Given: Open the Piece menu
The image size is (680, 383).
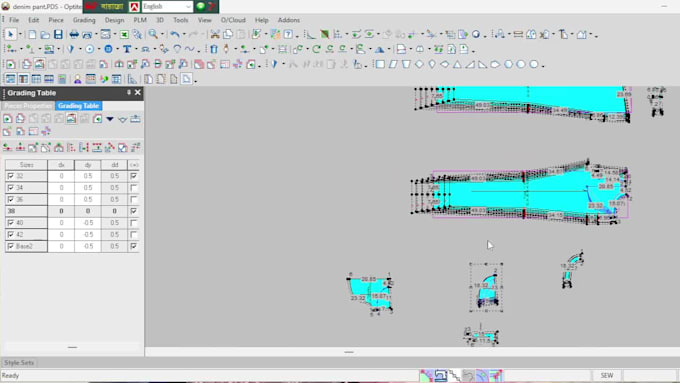Looking at the screenshot, I should pyautogui.click(x=56, y=20).
